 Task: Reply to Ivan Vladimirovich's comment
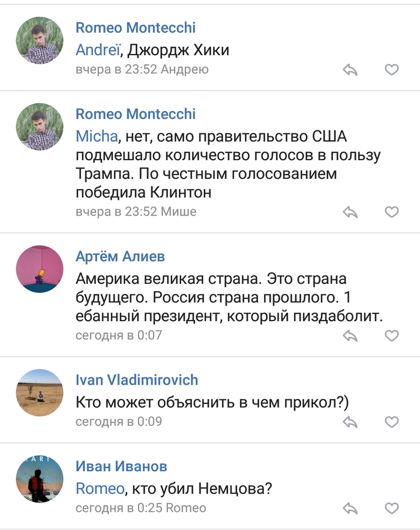(x=350, y=422)
